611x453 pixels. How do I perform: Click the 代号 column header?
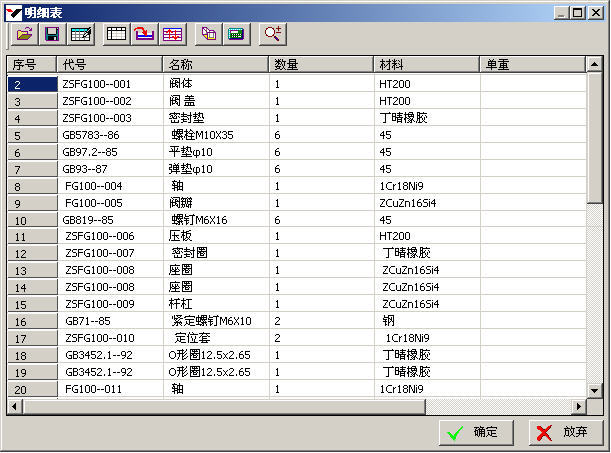click(x=110, y=64)
